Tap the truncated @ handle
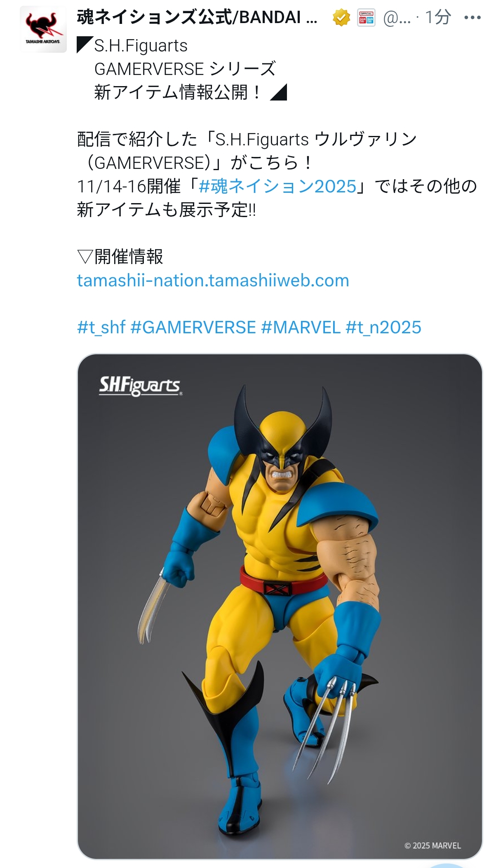503x868 pixels. click(x=397, y=18)
